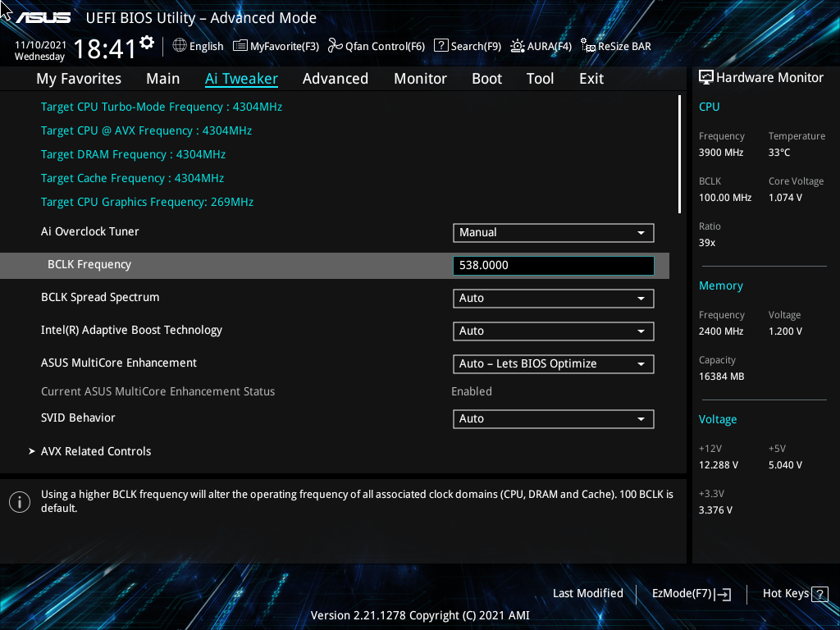The height and width of the screenshot is (630, 840).
Task: Open AURA(F4) lighting icon
Action: pos(518,46)
